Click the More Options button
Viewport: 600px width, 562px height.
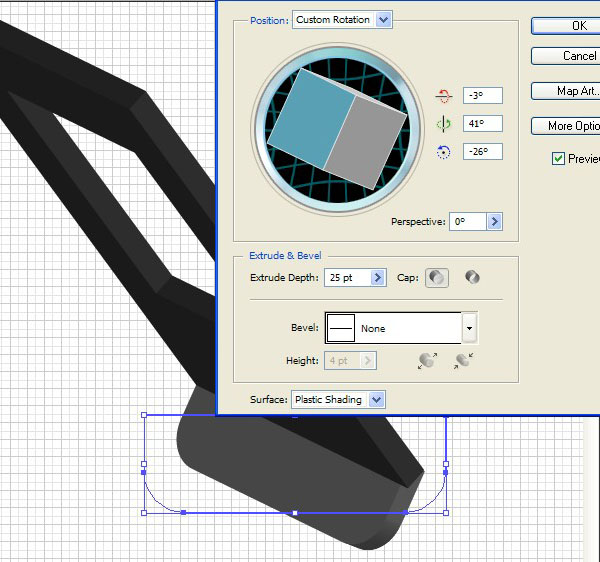click(x=566, y=126)
